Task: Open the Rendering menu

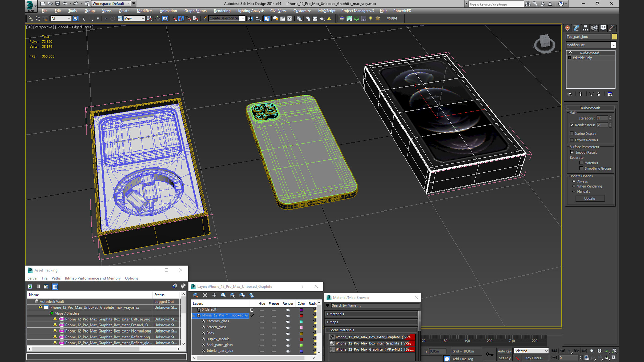Action: (x=222, y=11)
